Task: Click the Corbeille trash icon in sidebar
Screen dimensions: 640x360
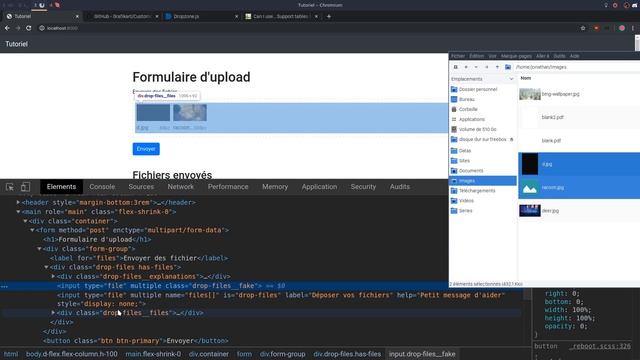Action: pos(454,109)
